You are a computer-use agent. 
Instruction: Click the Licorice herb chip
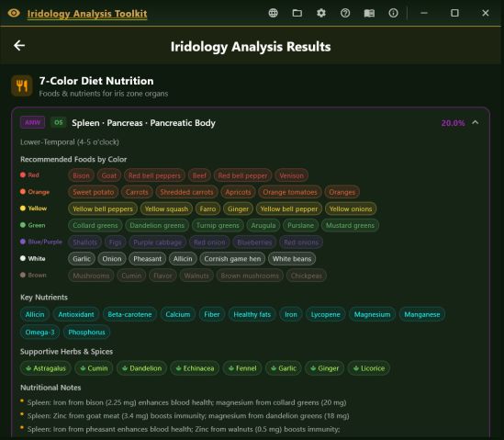[x=369, y=368]
